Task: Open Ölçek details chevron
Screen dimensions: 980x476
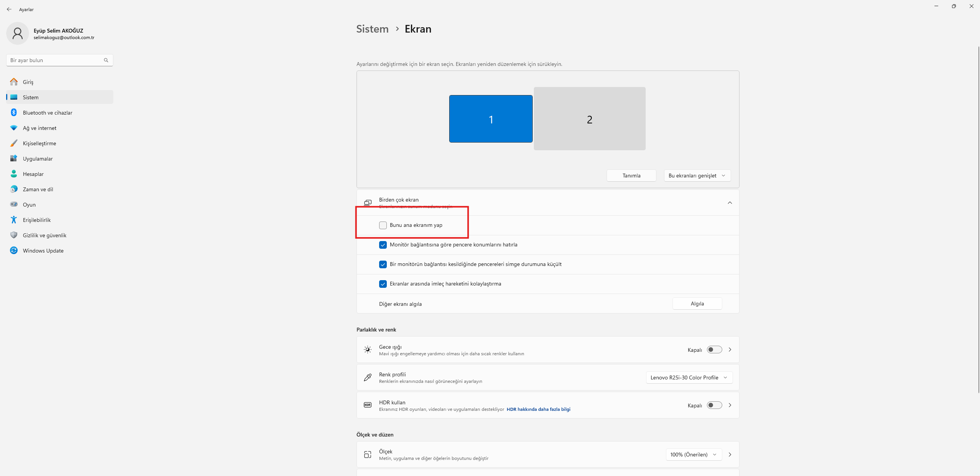Action: coord(730,455)
